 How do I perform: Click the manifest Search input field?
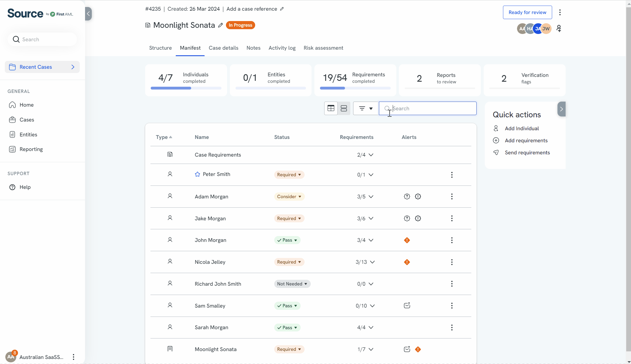[x=432, y=108]
